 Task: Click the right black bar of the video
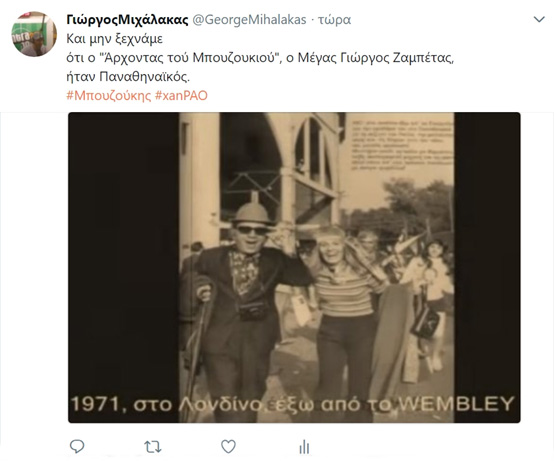[487, 267]
